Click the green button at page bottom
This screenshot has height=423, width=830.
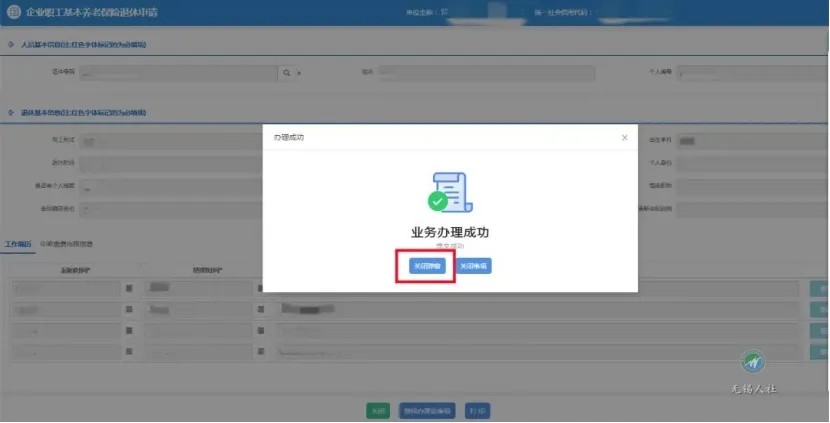click(x=377, y=410)
